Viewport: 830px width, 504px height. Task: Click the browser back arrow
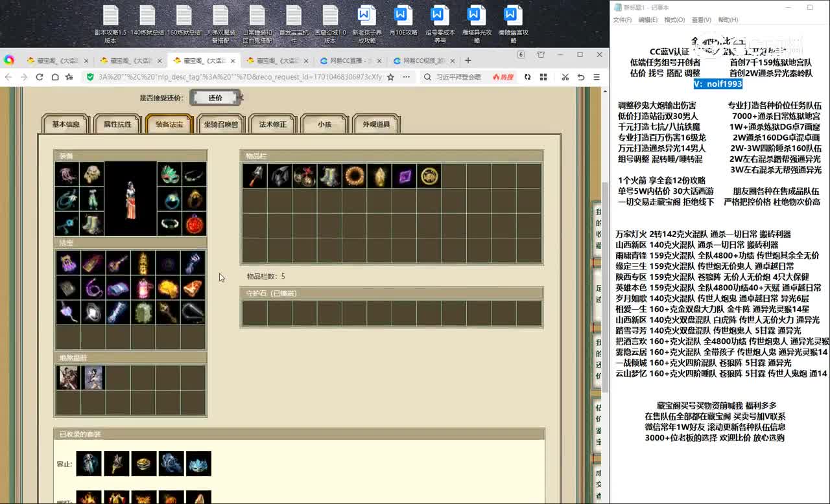tap(8, 77)
